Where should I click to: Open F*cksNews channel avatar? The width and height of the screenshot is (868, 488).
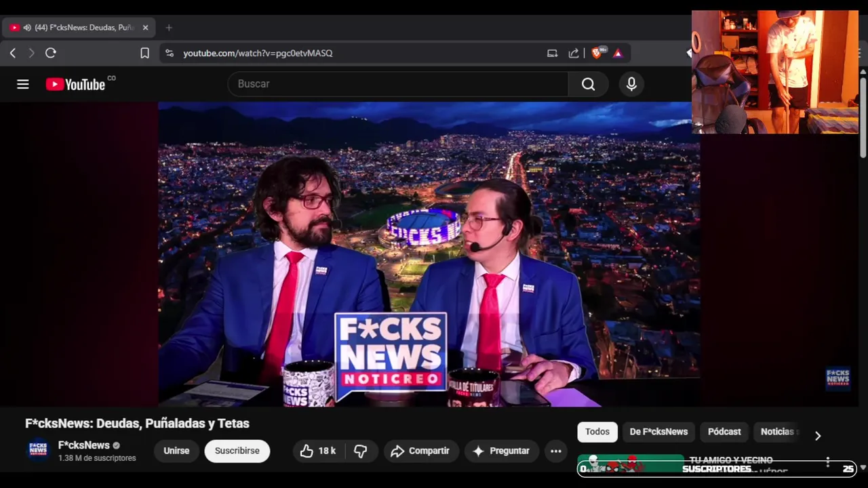coord(38,450)
